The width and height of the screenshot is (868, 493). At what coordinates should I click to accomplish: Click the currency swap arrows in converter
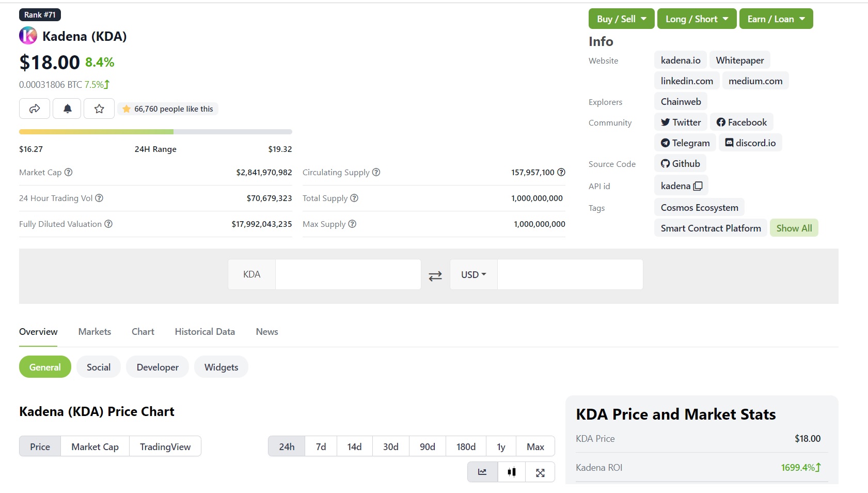435,275
